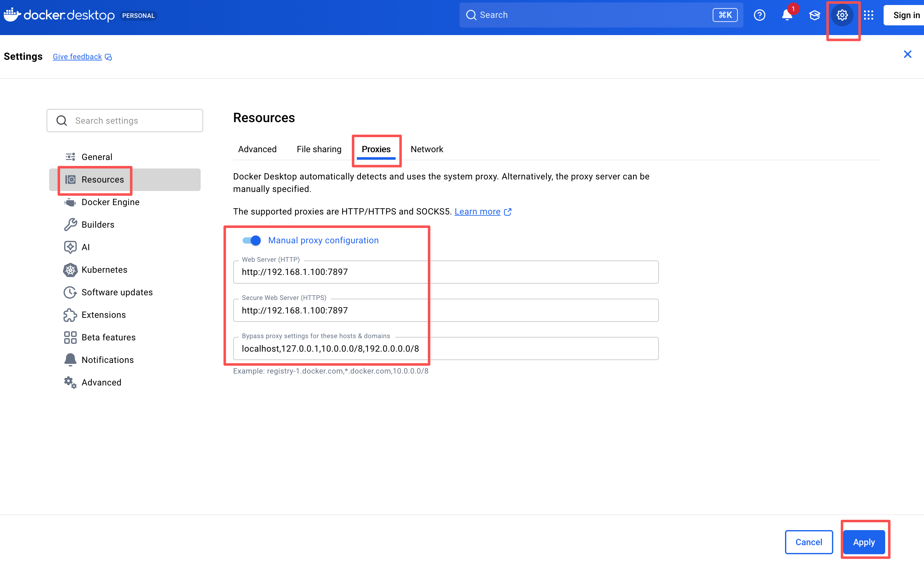Switch to the File sharing tab
924x568 pixels.
(x=319, y=149)
